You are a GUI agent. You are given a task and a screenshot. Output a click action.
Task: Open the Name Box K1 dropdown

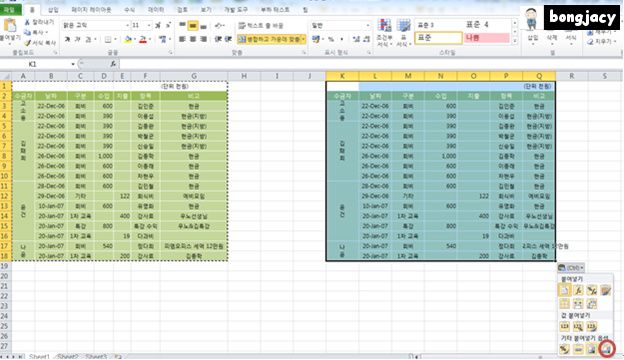click(73, 64)
